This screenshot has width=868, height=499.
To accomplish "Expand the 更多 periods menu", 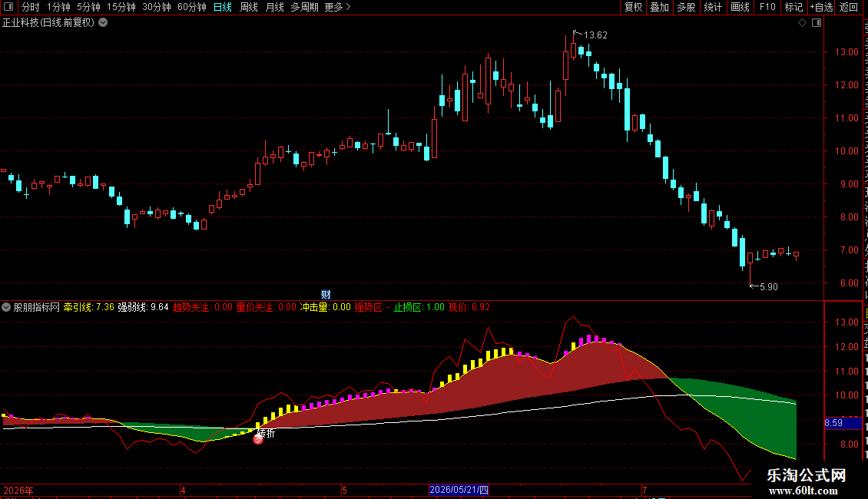I will pyautogui.click(x=337, y=7).
